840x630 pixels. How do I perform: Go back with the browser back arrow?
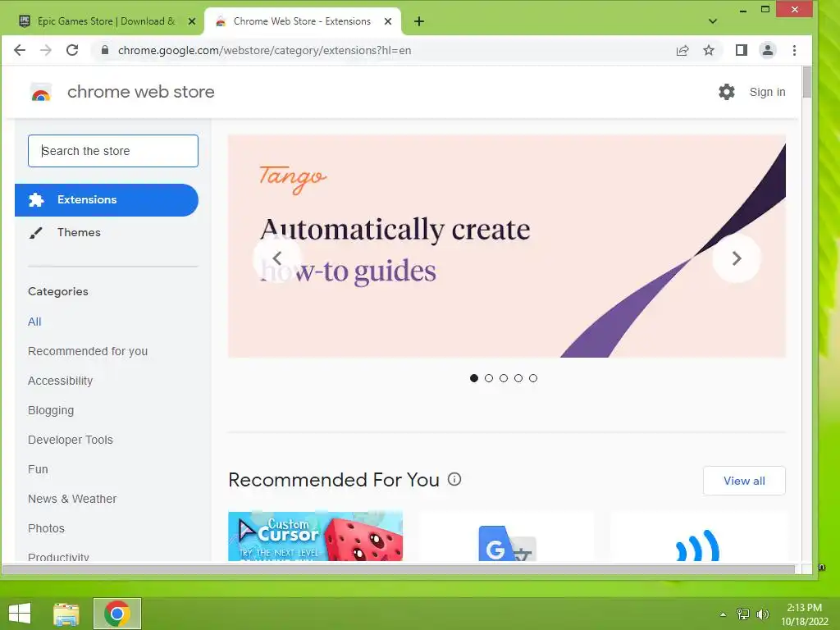(x=20, y=50)
